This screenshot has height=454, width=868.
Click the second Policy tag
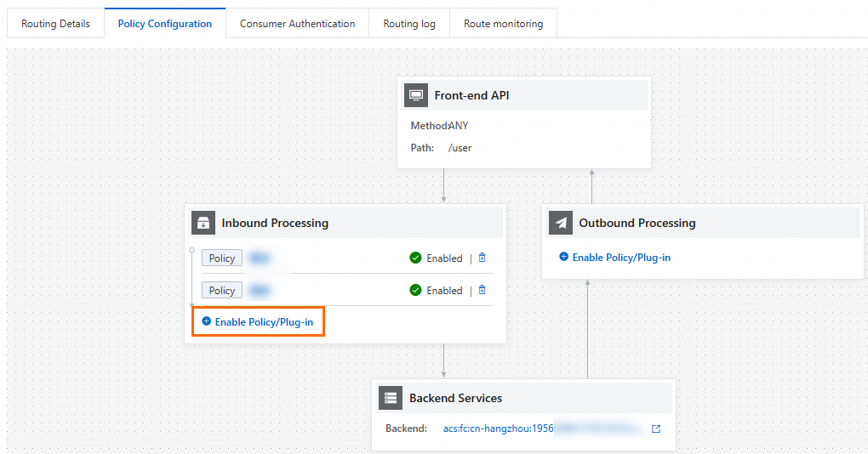pyautogui.click(x=222, y=290)
